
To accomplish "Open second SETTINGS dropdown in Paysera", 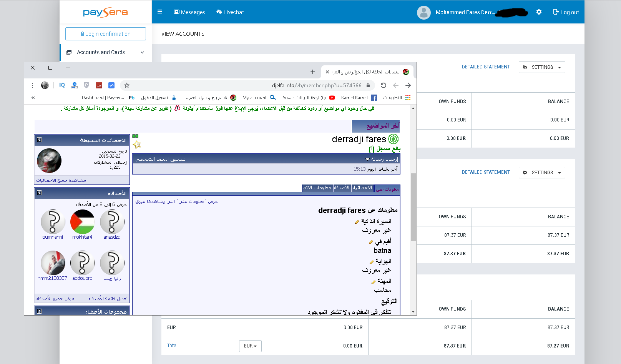I will click(x=542, y=173).
